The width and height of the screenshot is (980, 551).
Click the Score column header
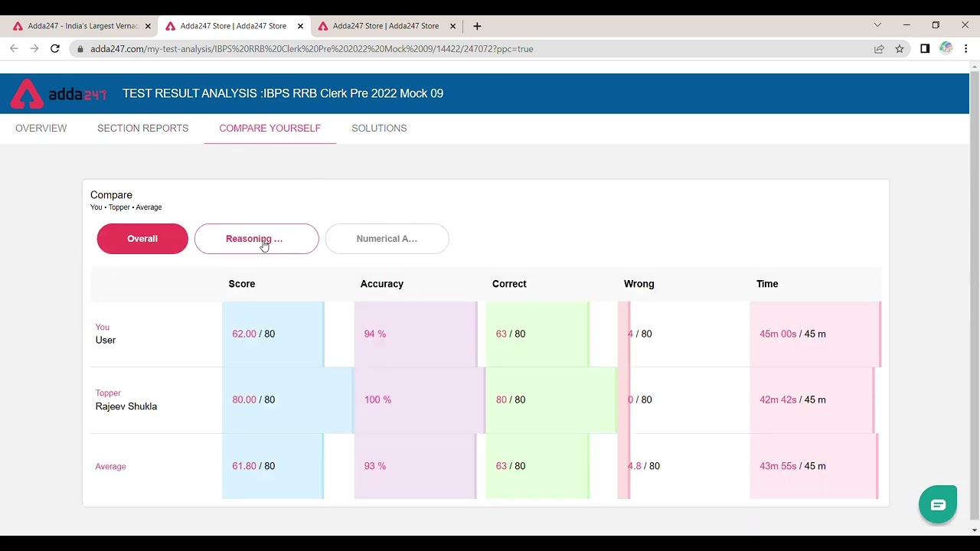[x=242, y=284]
